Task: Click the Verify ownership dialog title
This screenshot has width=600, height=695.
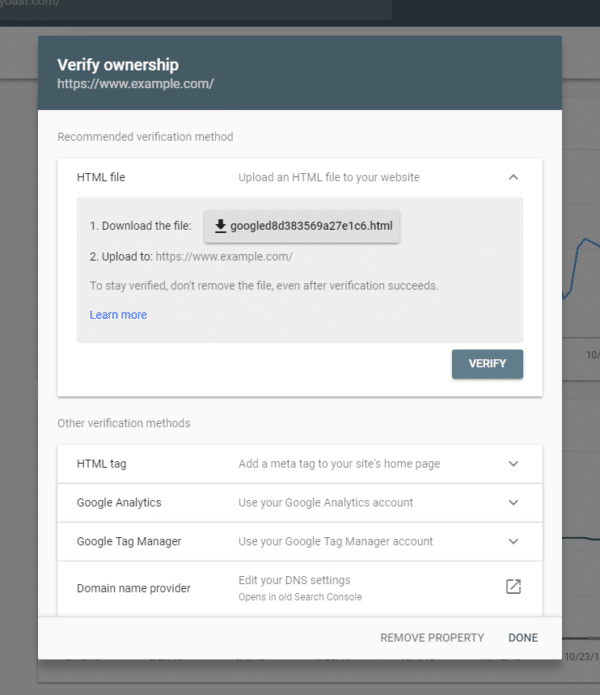Action: [x=118, y=65]
